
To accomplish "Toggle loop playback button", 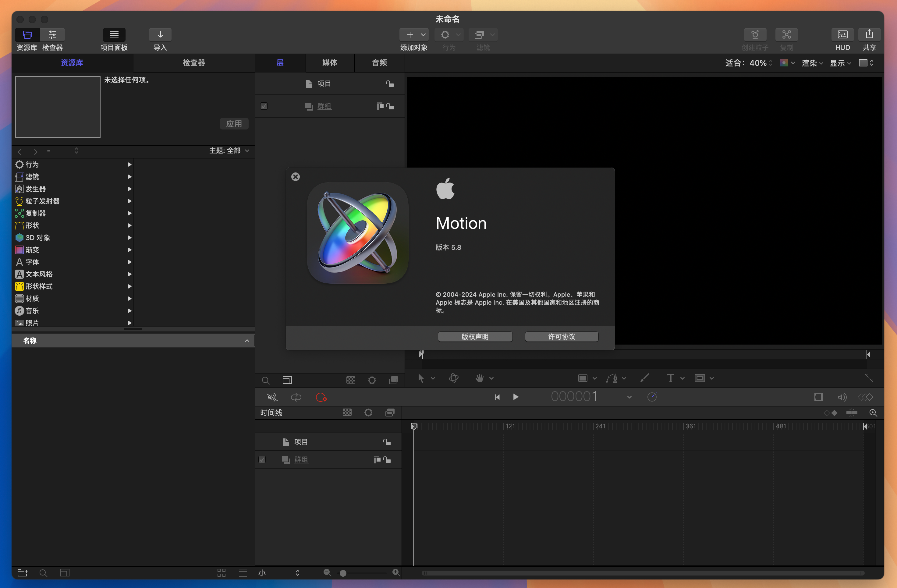I will tap(296, 397).
